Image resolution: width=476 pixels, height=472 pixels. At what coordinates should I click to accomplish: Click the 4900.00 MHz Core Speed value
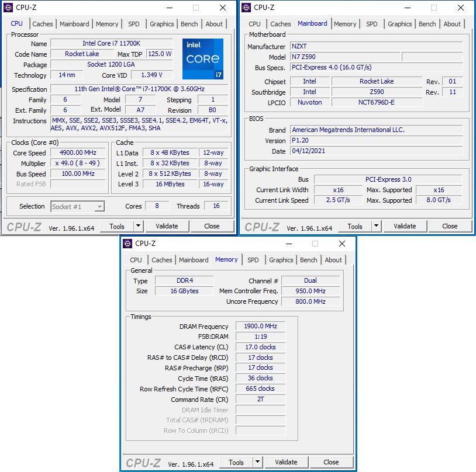[78, 152]
